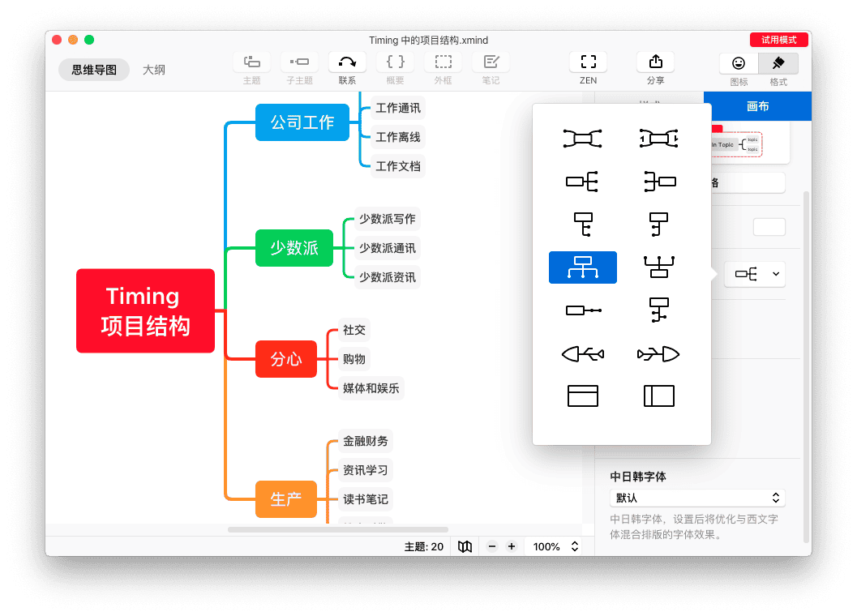Screen dimensions: 857x616
Task: Select the 少数派通讯 subtopic
Action: coord(388,248)
